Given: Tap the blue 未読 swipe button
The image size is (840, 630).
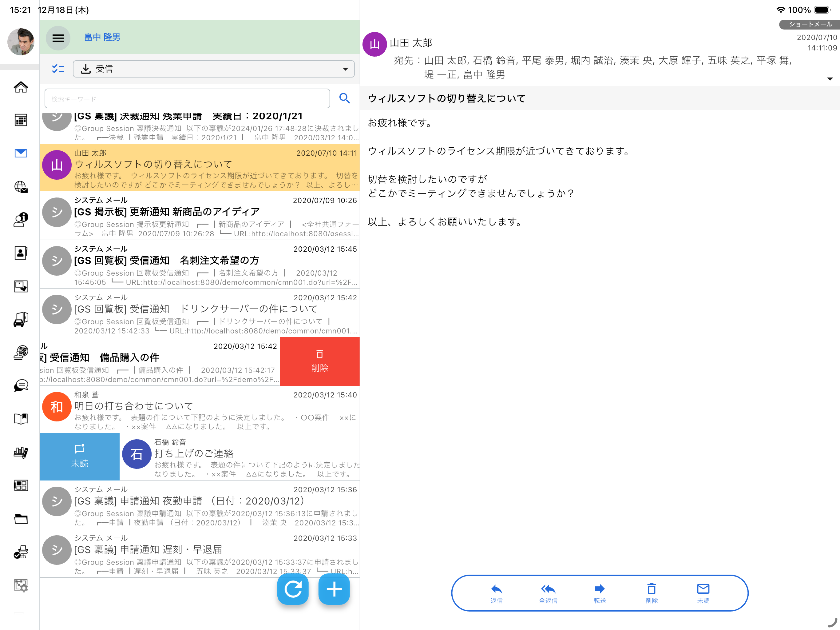Looking at the screenshot, I should pyautogui.click(x=79, y=457).
